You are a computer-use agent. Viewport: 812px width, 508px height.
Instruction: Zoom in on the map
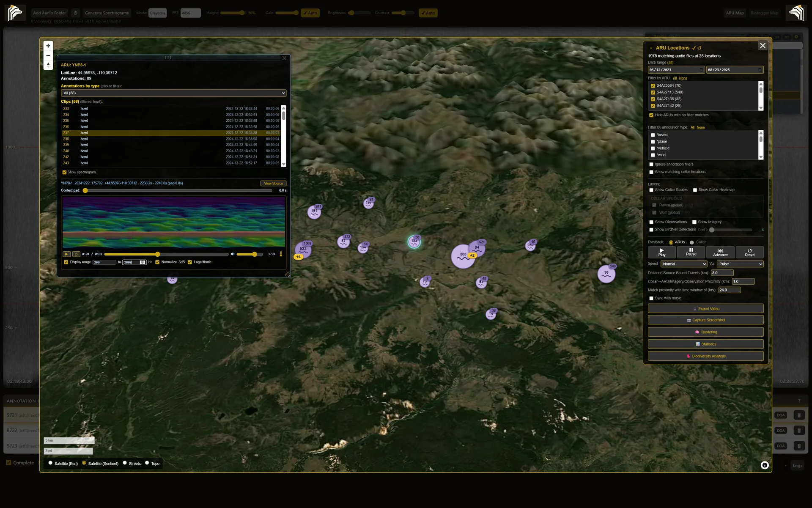tap(48, 46)
